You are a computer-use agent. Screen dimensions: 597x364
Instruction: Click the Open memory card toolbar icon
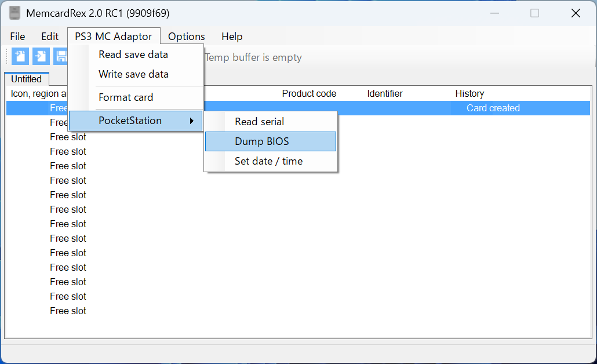tap(41, 57)
